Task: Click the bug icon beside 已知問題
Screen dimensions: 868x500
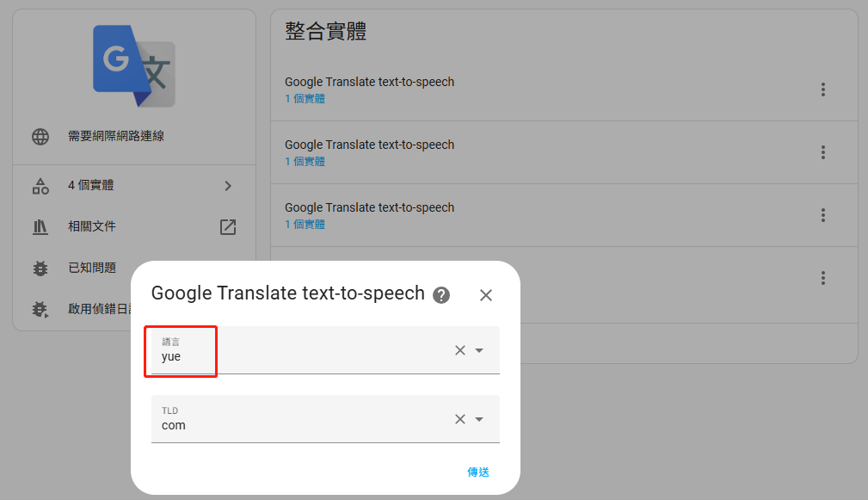Action: pyautogui.click(x=40, y=268)
